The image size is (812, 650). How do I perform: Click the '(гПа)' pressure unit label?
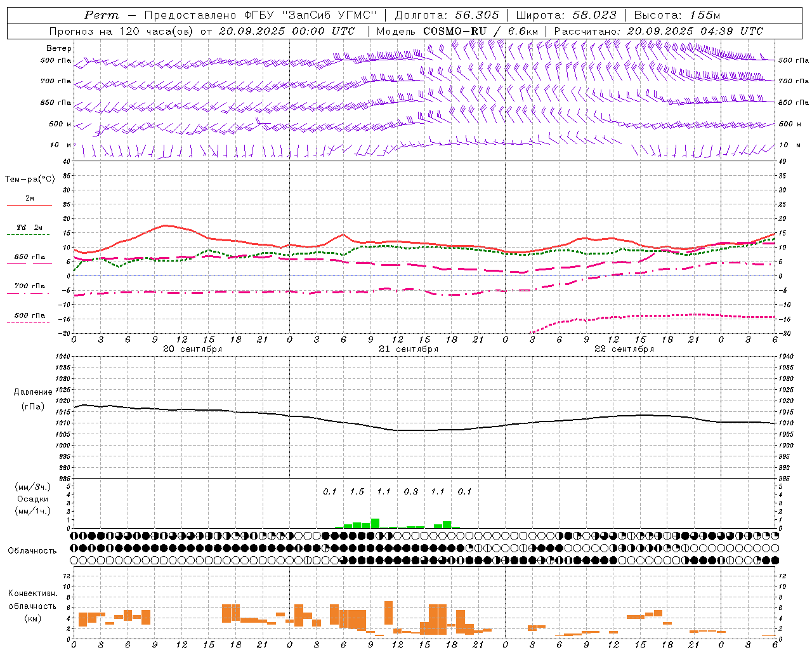[33, 406]
